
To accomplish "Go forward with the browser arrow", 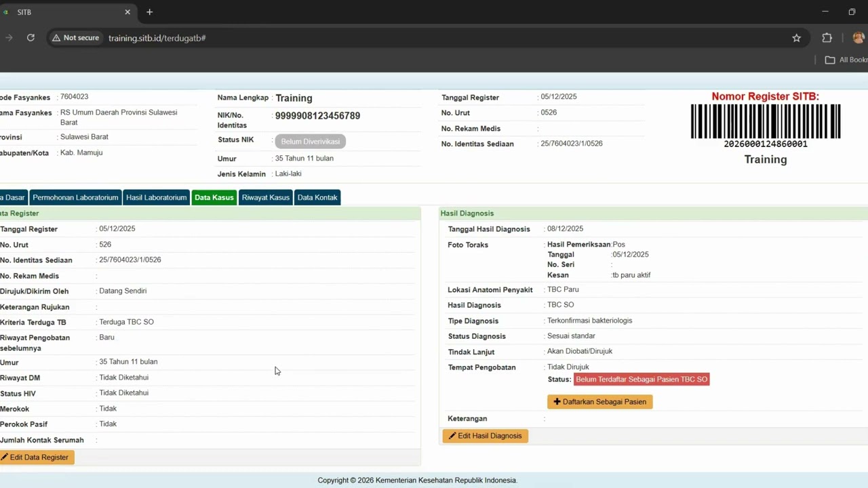I will point(9,38).
